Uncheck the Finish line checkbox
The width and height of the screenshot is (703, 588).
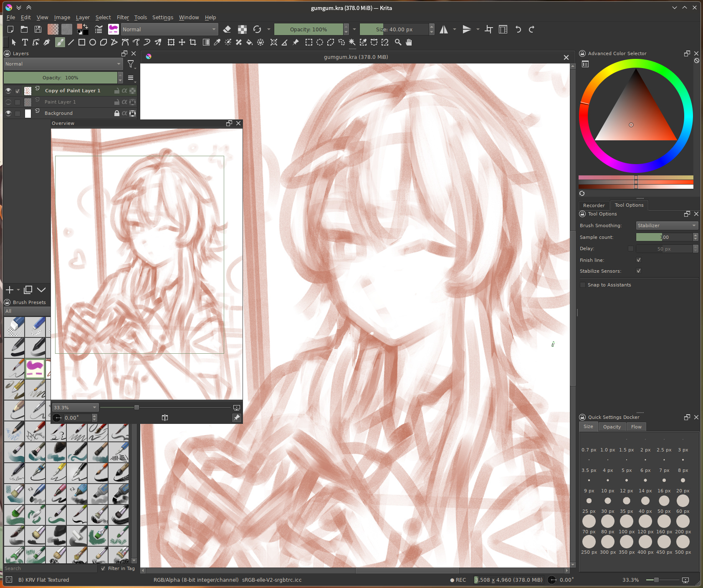tap(639, 260)
